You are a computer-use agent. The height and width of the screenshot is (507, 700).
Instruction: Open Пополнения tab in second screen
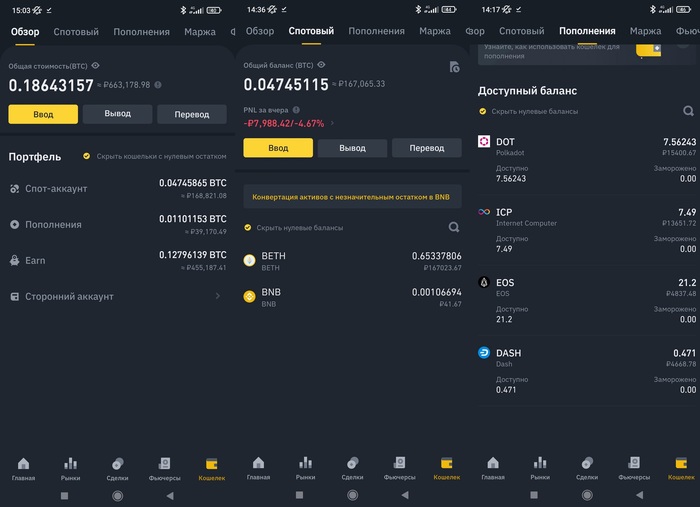coord(376,31)
